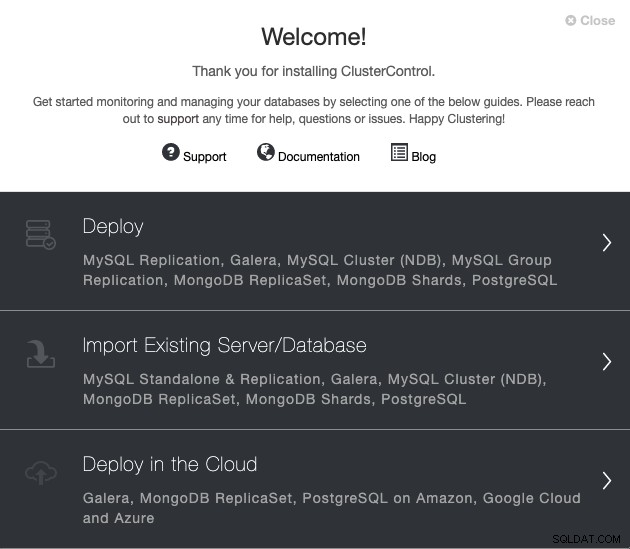Click the 'MySQL Replication, Galera' description text

(320, 270)
